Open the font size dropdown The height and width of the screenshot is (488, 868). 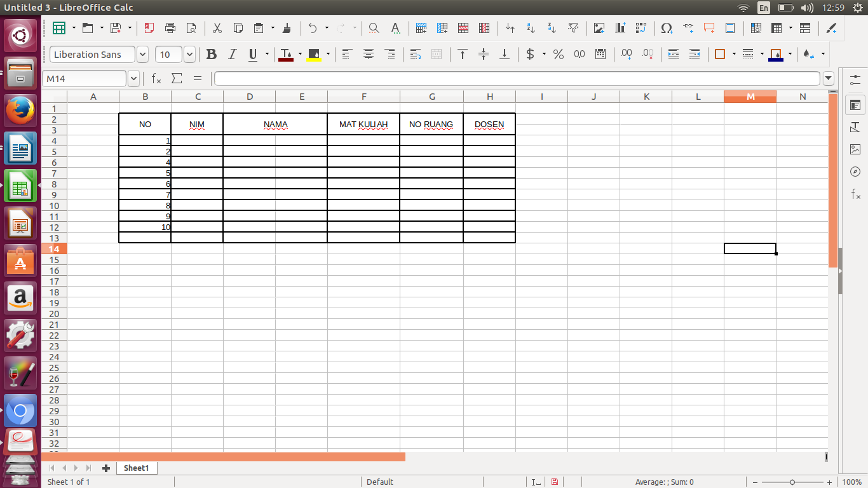(x=189, y=54)
